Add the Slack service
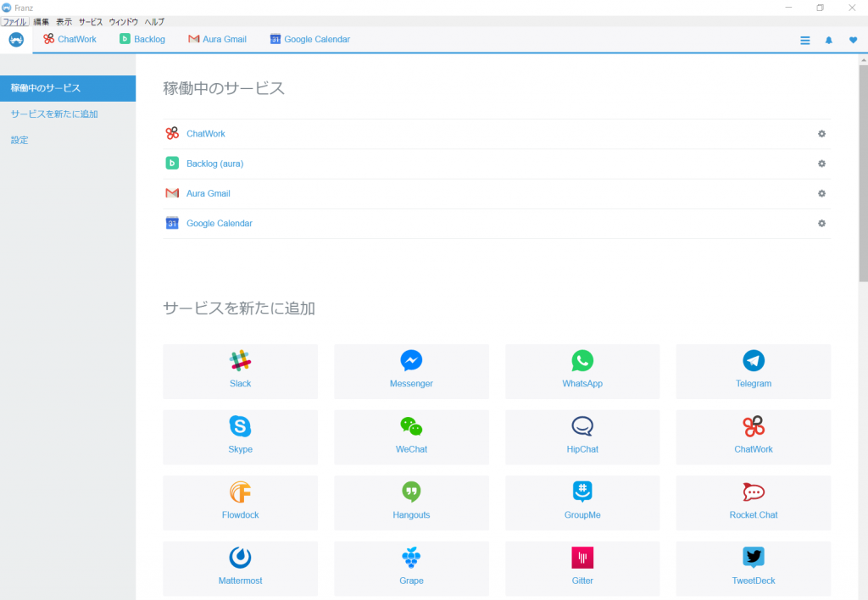Viewport: 868px width, 600px height. (240, 371)
